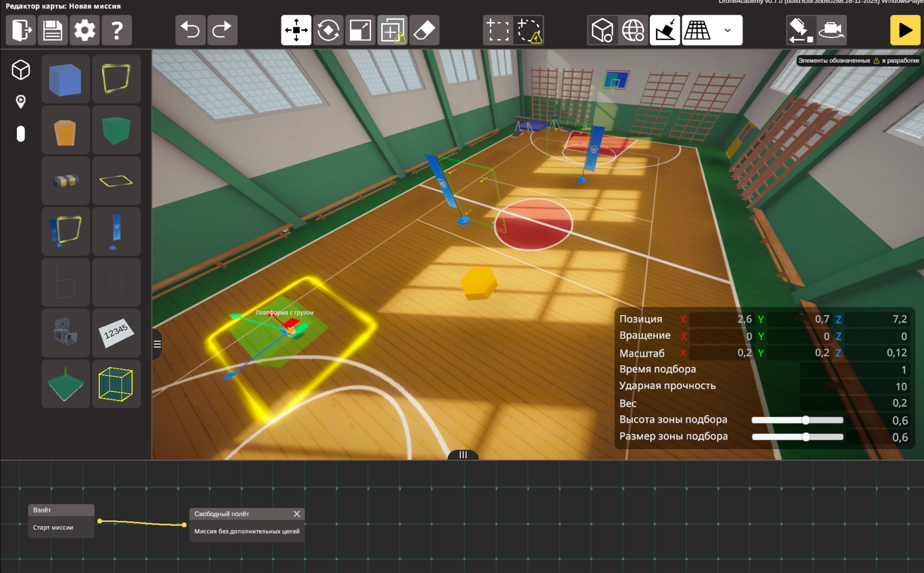Edit Время подбора value field
This screenshot has width=924, height=573.
pyautogui.click(x=854, y=370)
